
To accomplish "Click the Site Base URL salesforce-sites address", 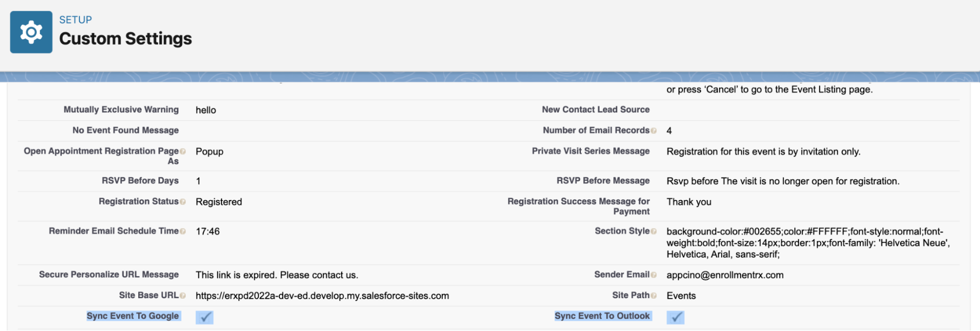I will (x=322, y=296).
